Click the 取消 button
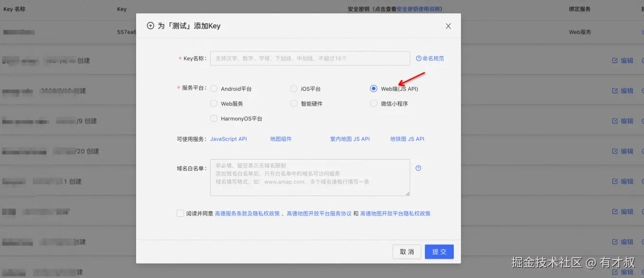This screenshot has width=644, height=278. point(407,252)
